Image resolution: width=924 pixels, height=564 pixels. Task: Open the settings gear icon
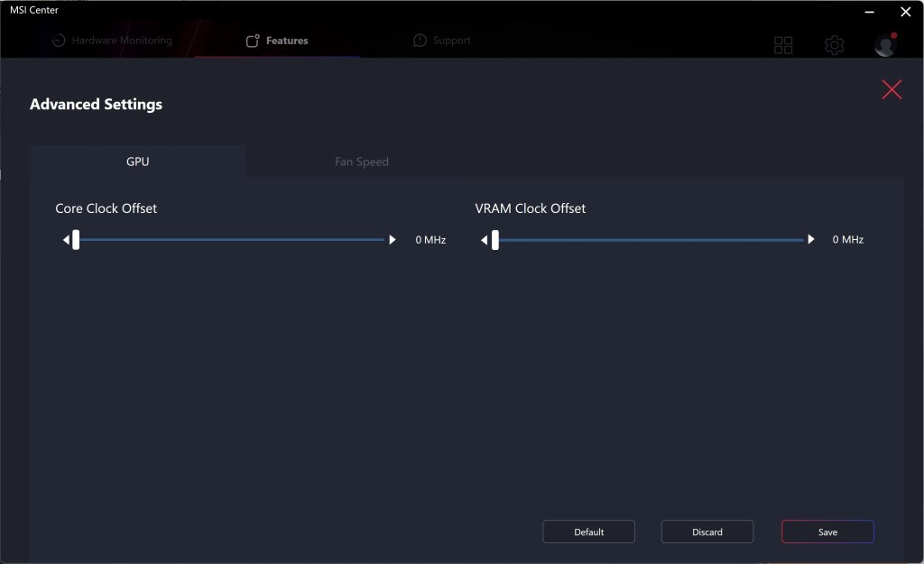tap(834, 45)
